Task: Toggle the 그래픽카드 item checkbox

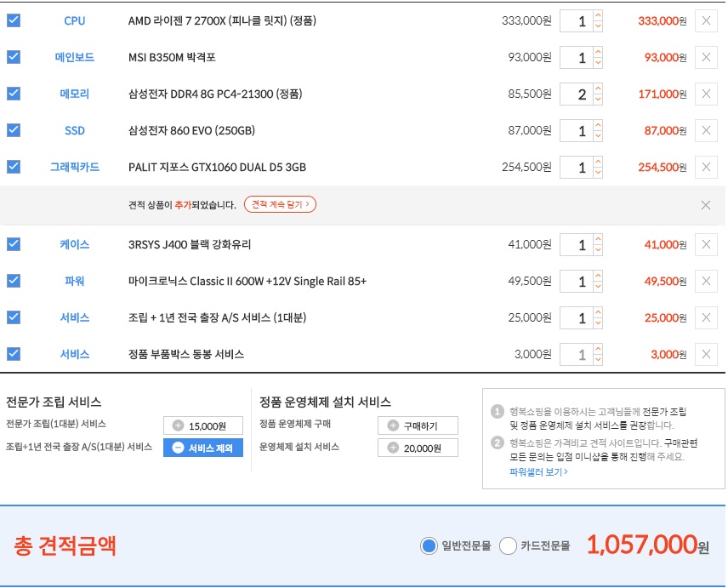Action: click(14, 166)
